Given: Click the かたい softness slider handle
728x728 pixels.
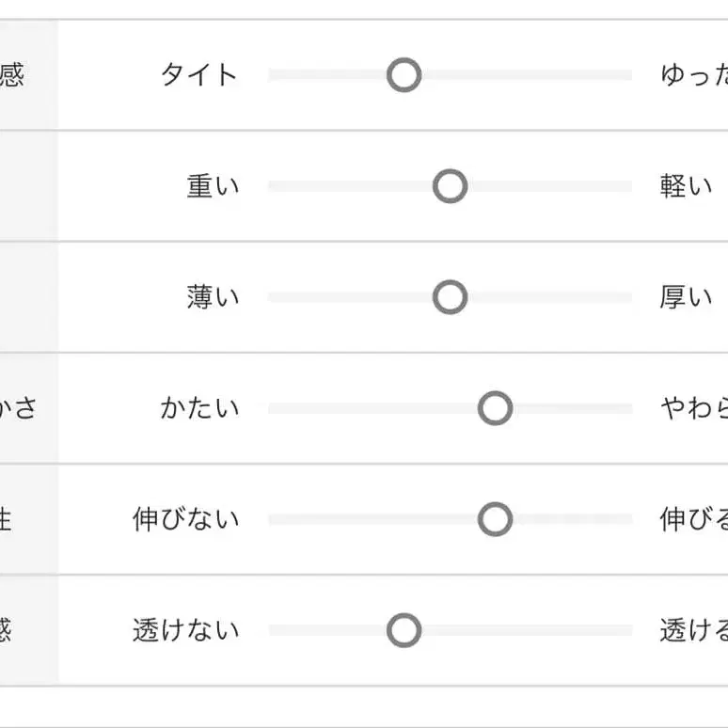Looking at the screenshot, I should tap(495, 408).
